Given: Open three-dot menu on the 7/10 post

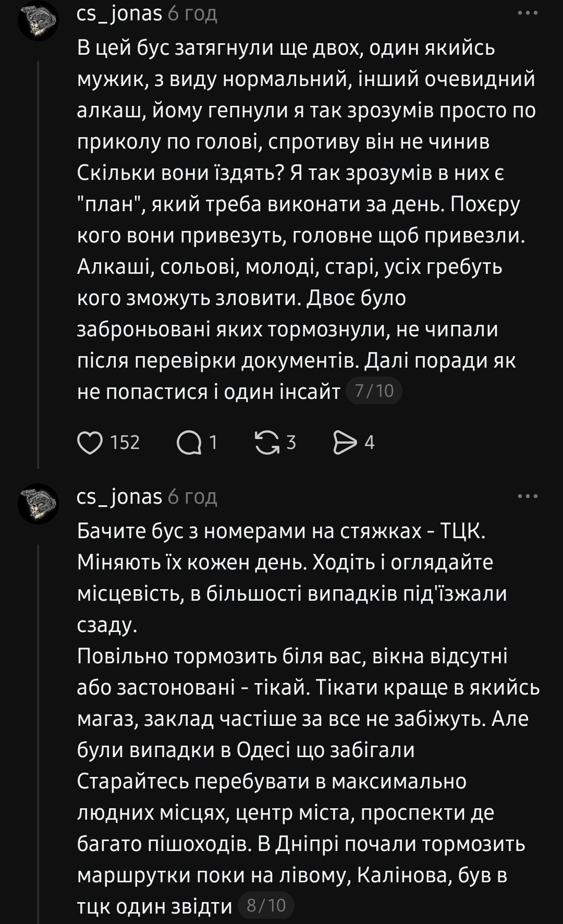Looking at the screenshot, I should click(527, 14).
